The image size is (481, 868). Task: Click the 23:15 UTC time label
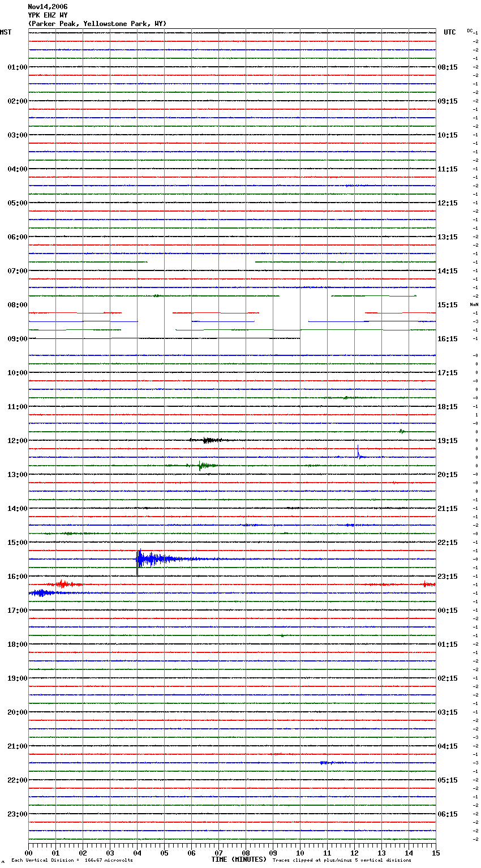tap(448, 577)
